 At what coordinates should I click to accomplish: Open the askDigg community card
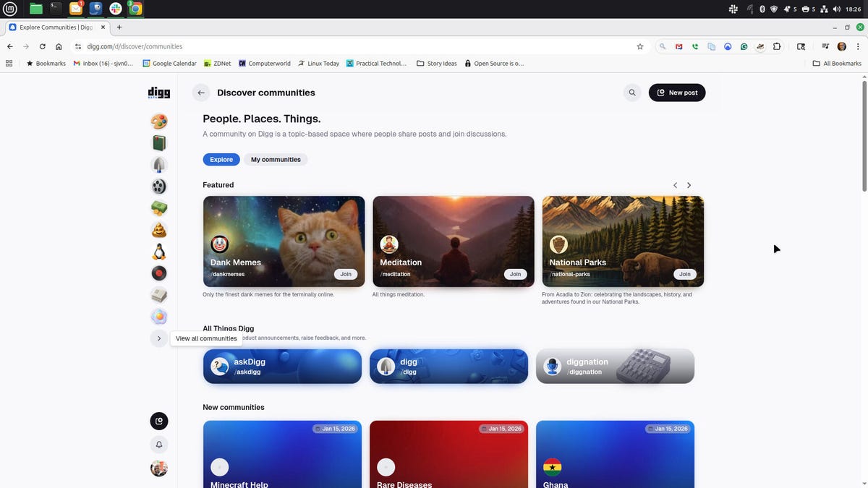pyautogui.click(x=282, y=366)
